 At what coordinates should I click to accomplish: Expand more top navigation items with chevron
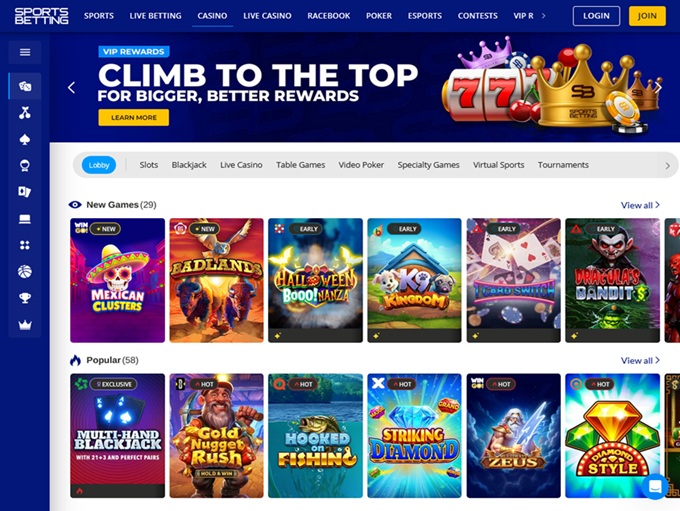543,16
